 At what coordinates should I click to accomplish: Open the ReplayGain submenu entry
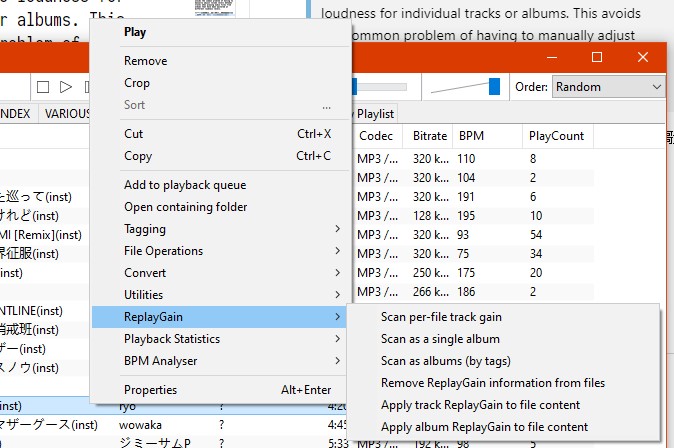click(219, 317)
